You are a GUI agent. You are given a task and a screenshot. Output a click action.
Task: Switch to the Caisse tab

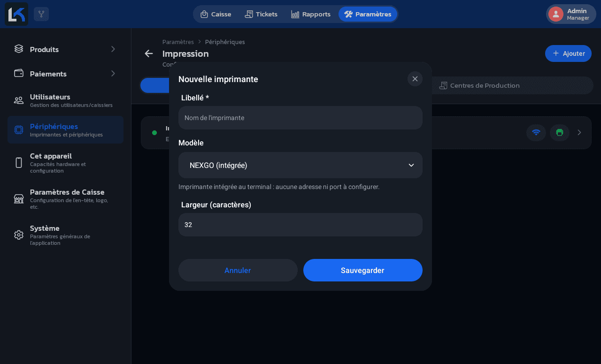pos(216,14)
